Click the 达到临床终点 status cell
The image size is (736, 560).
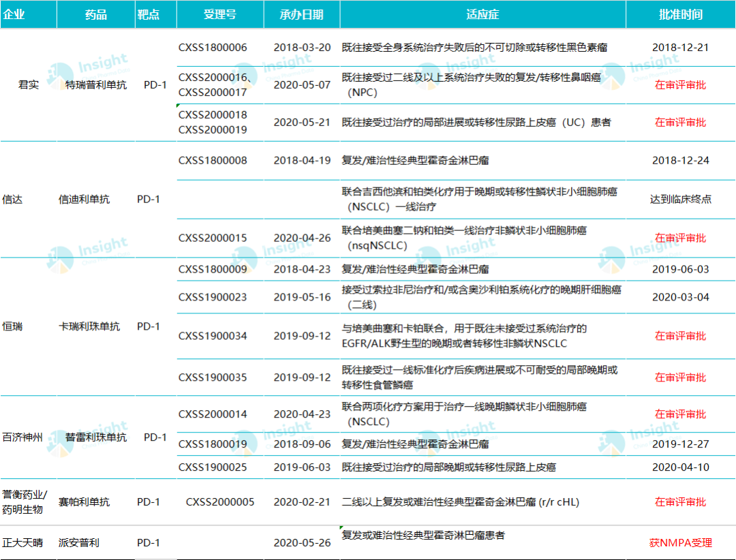point(681,199)
